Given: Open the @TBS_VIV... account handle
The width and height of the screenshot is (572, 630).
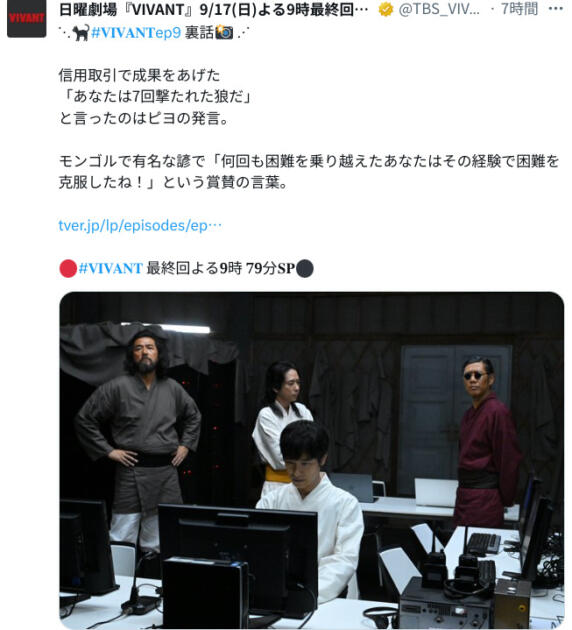Looking at the screenshot, I should [439, 9].
